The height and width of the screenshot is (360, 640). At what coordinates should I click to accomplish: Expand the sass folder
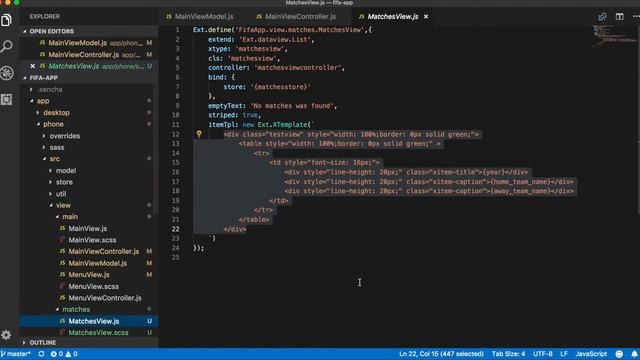pyautogui.click(x=57, y=147)
